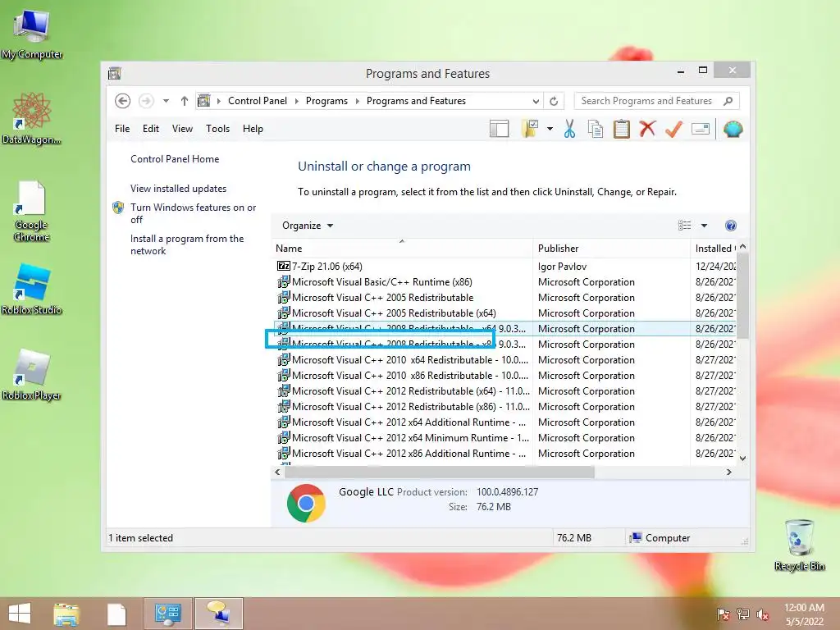Open My Computer desktop icon
Viewport: 840px width, 630px height.
(32, 34)
